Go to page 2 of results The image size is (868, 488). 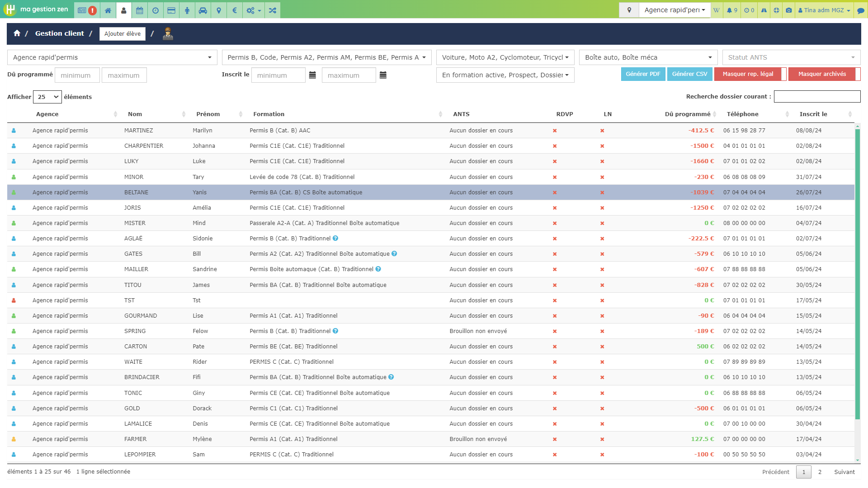click(x=820, y=472)
